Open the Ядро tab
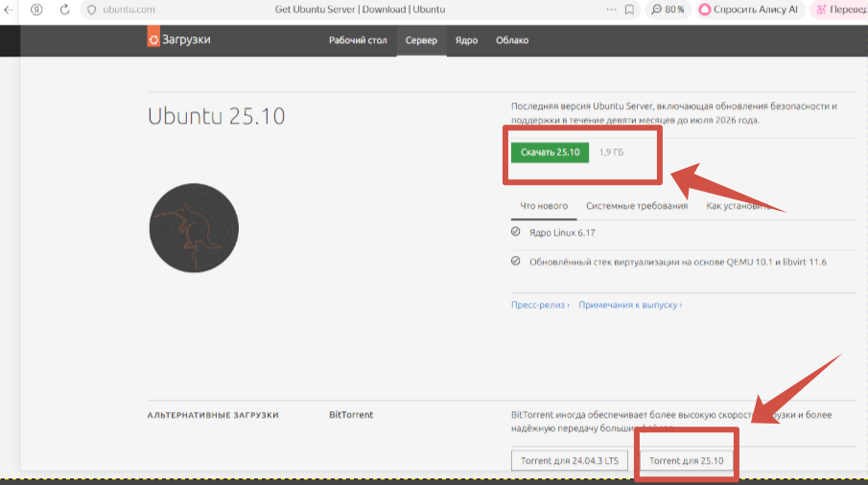The height and width of the screenshot is (485, 868). point(466,40)
